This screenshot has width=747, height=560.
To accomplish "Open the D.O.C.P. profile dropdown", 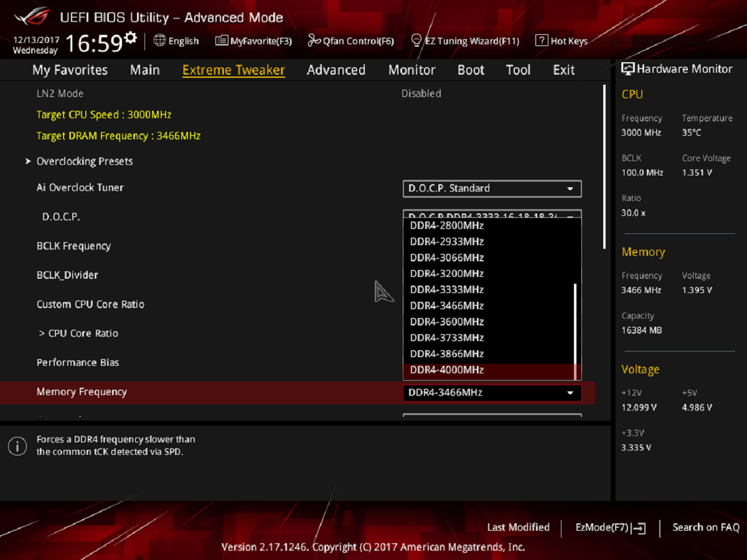I will [x=492, y=213].
